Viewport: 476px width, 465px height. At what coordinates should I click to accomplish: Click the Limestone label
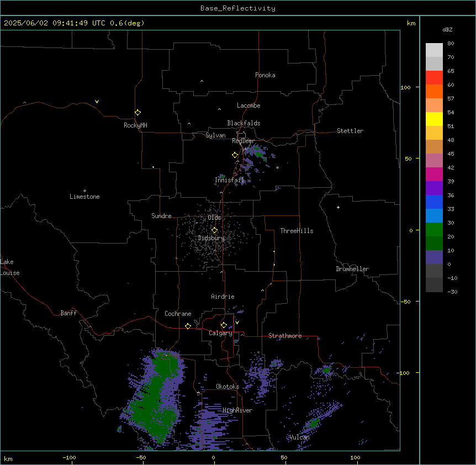pyautogui.click(x=84, y=197)
